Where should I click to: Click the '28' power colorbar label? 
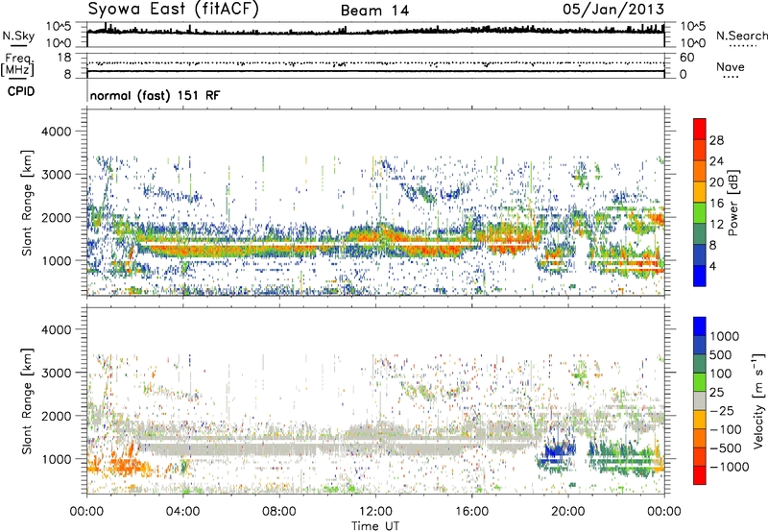click(x=716, y=140)
